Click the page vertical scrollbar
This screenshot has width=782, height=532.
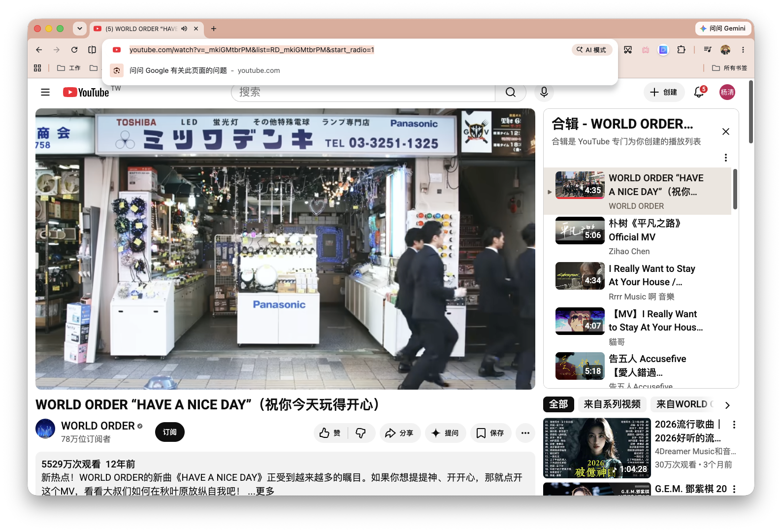coord(751,112)
